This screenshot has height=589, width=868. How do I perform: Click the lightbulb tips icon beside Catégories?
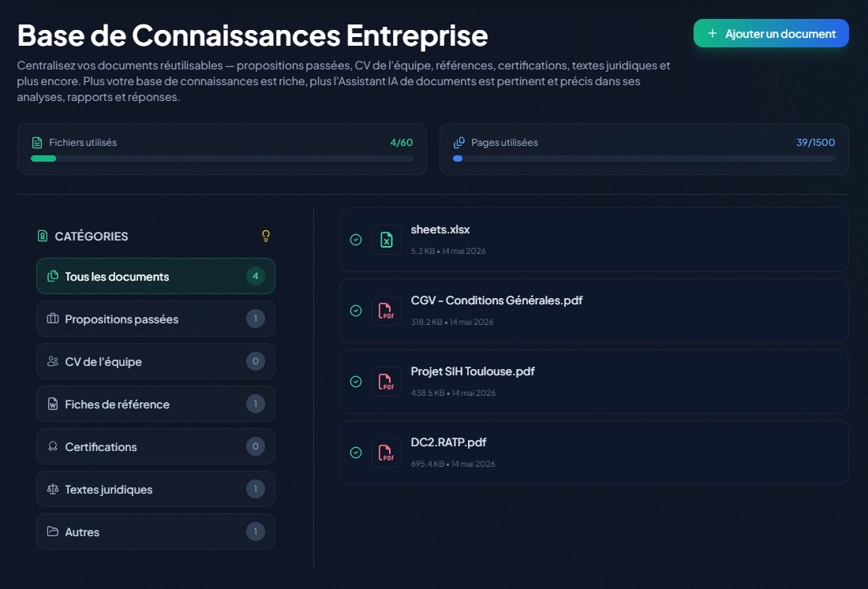click(x=266, y=237)
